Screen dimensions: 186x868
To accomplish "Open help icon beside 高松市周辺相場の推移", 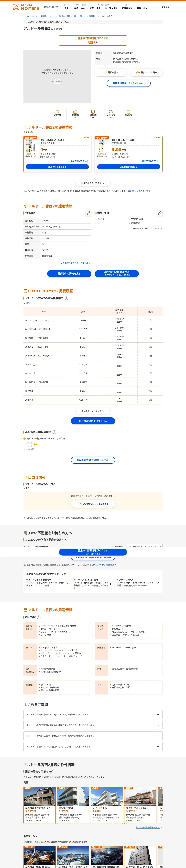I will 54,432.
